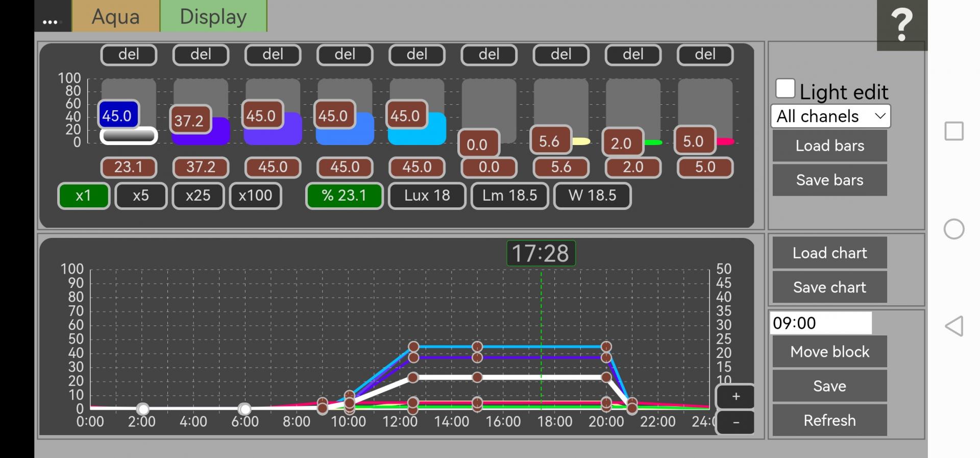Tap the chart zoom-in plus button
This screenshot has width=980, height=458.
pyautogui.click(x=736, y=397)
